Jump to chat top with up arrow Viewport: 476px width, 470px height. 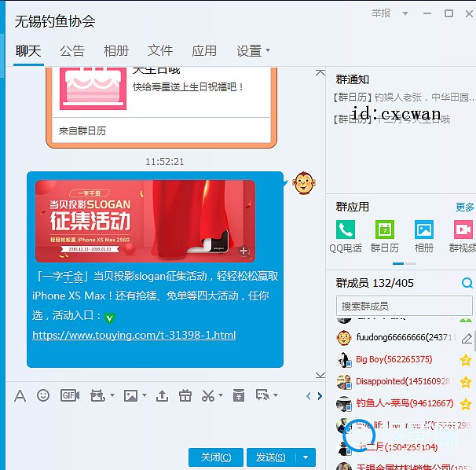pos(320,72)
